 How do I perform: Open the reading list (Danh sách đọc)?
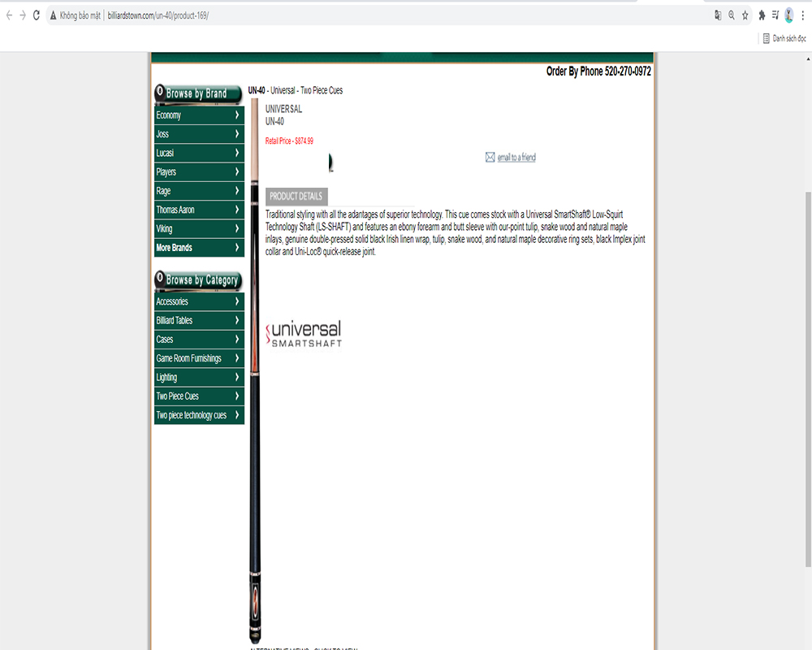click(784, 38)
